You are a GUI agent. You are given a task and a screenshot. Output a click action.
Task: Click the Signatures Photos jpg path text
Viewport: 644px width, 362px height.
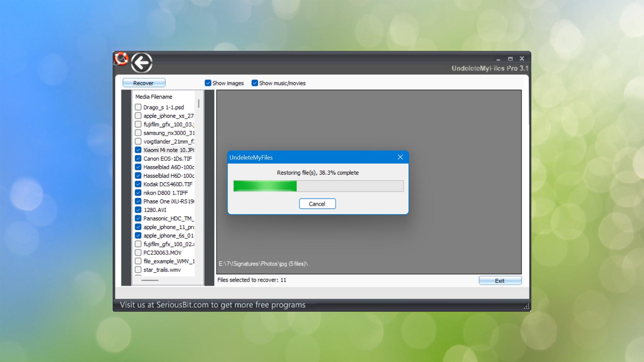(x=263, y=264)
